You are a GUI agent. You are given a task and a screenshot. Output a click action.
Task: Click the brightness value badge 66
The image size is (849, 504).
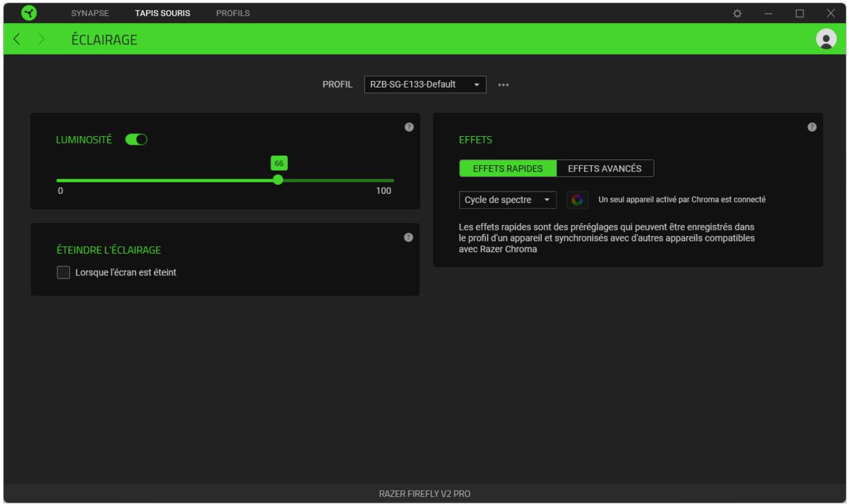279,163
